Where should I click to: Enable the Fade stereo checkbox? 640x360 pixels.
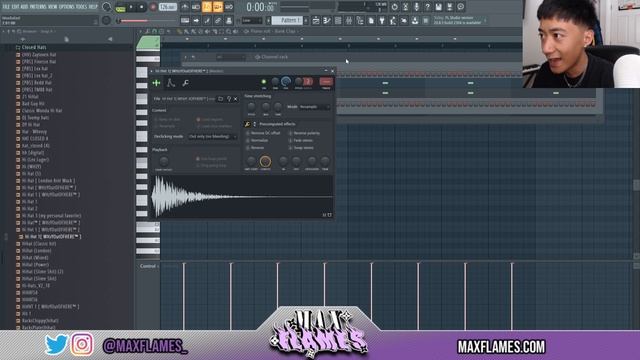(x=291, y=140)
